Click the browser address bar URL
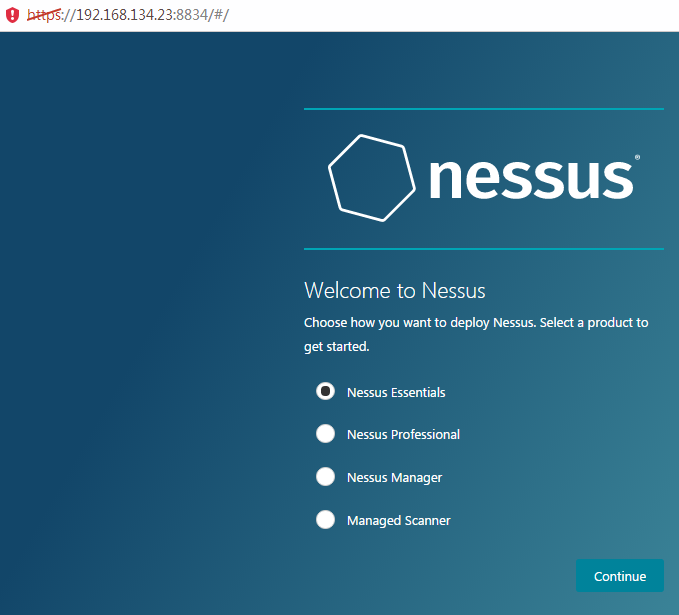This screenshot has width=679, height=615. (x=128, y=15)
